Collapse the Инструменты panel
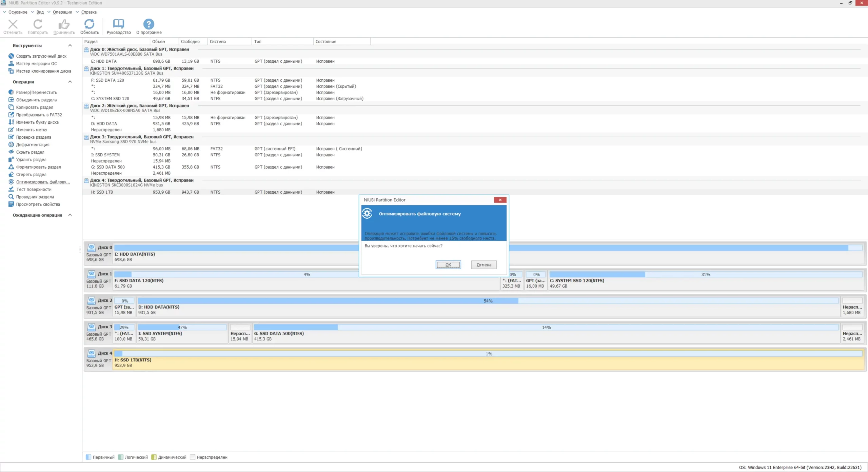The height and width of the screenshot is (472, 868). [70, 45]
